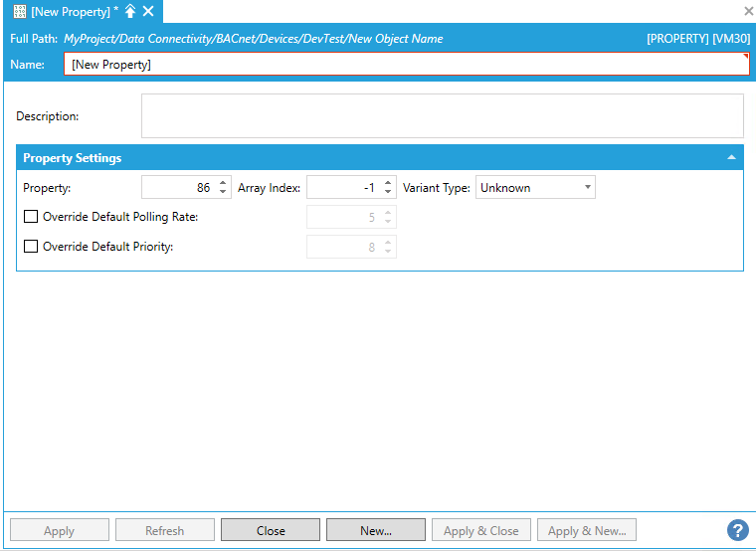Viewport: 756px width, 552px height.
Task: Decrease Array Index with down arrow
Action: click(388, 192)
